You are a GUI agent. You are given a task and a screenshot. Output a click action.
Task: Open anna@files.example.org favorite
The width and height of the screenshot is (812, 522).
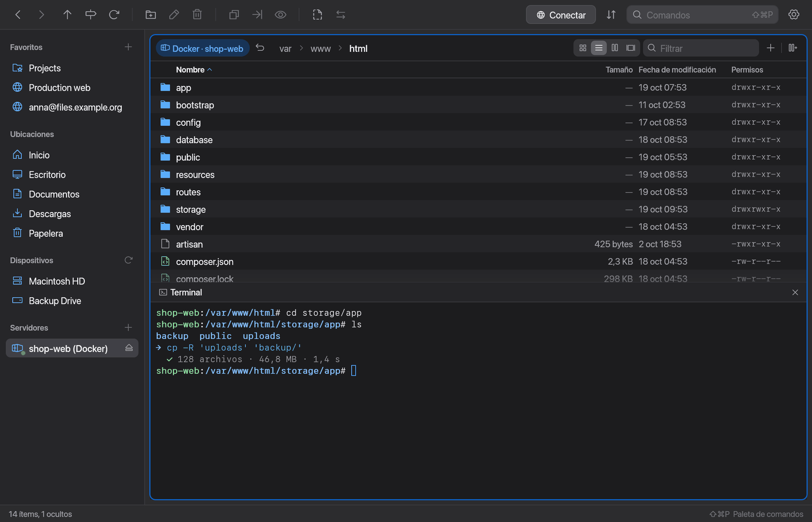(72, 107)
